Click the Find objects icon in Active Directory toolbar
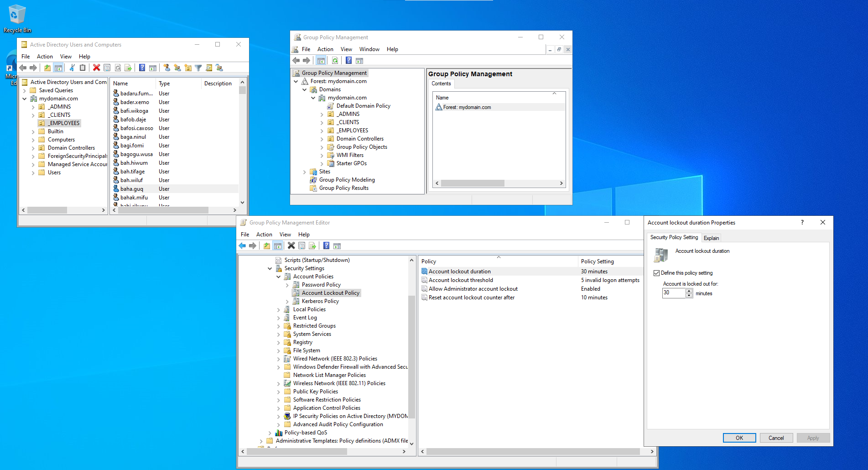Image resolution: width=868 pixels, height=470 pixels. (x=209, y=68)
